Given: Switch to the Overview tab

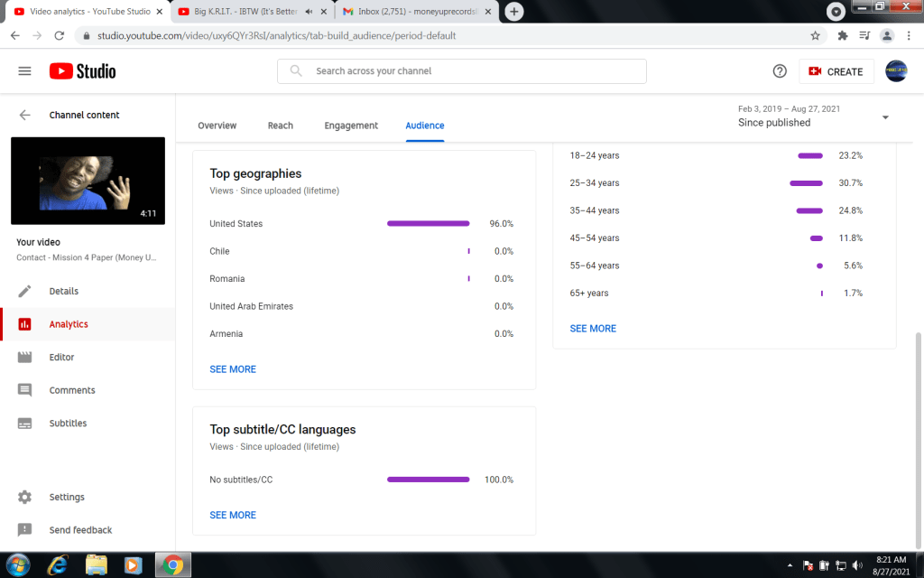Looking at the screenshot, I should point(217,126).
